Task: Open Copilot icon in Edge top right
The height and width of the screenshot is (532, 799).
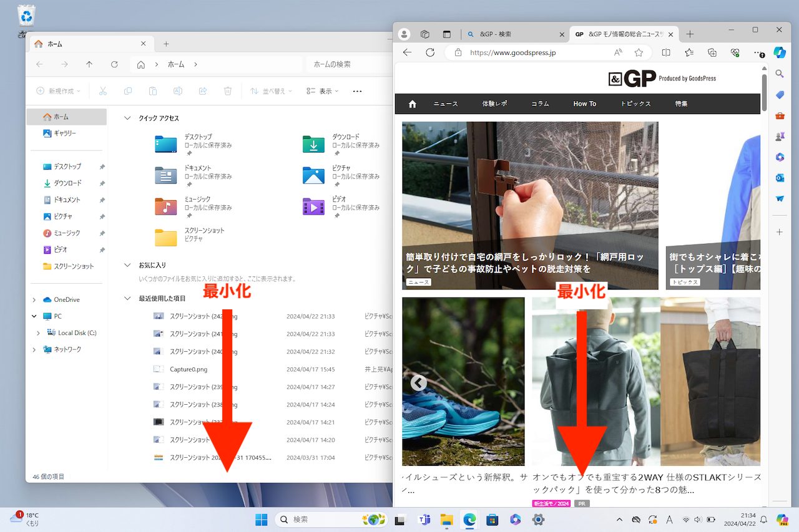Action: [x=780, y=53]
